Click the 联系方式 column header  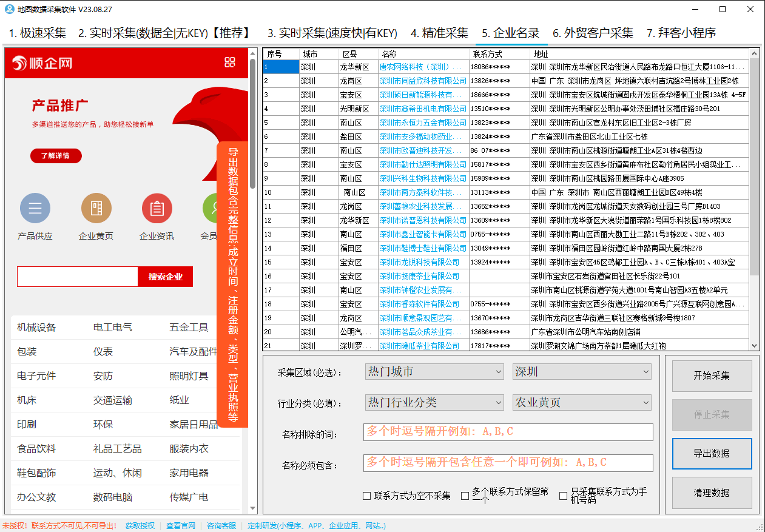tap(500, 54)
